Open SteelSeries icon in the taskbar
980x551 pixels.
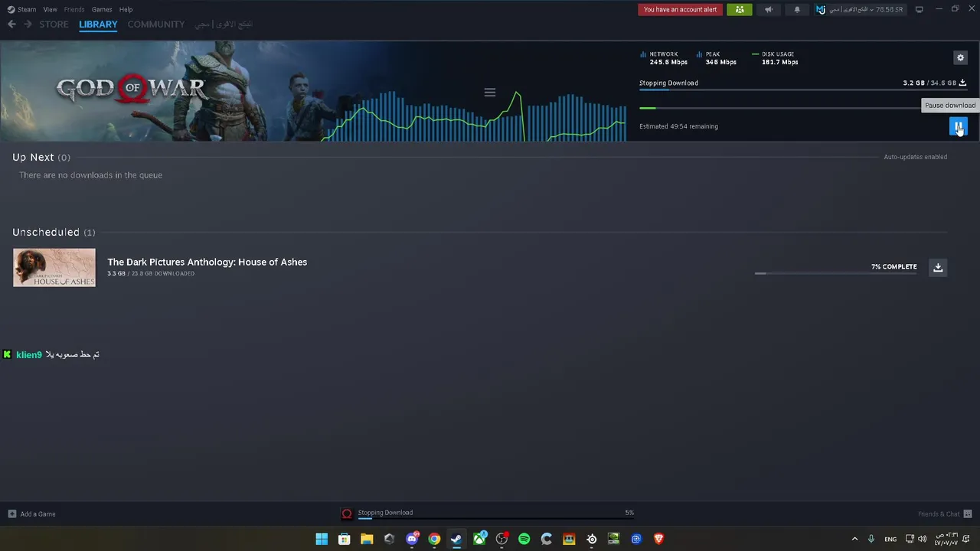click(x=591, y=539)
